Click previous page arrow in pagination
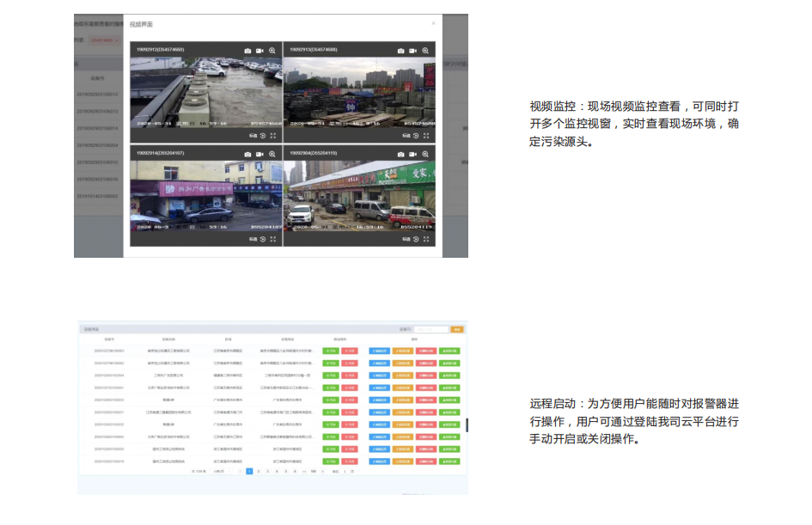The image size is (812, 525). coord(240,471)
